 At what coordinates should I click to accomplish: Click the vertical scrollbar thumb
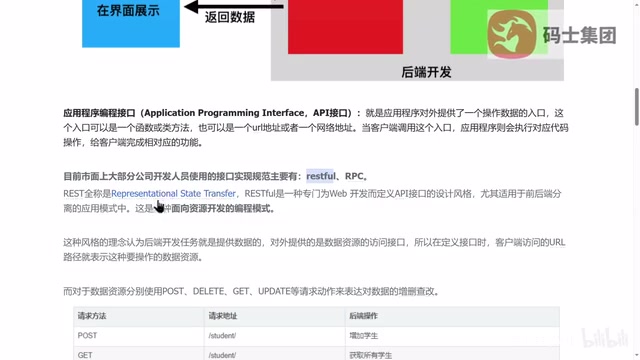click(x=636, y=107)
